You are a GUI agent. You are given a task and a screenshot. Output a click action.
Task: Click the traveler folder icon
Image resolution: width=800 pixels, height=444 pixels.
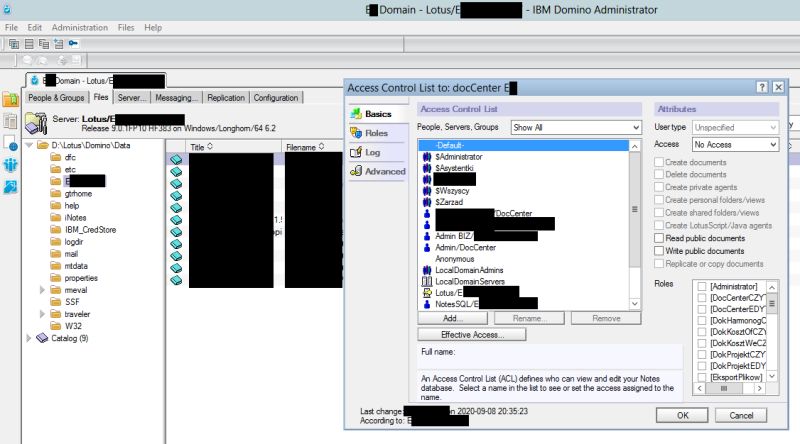(x=56, y=314)
